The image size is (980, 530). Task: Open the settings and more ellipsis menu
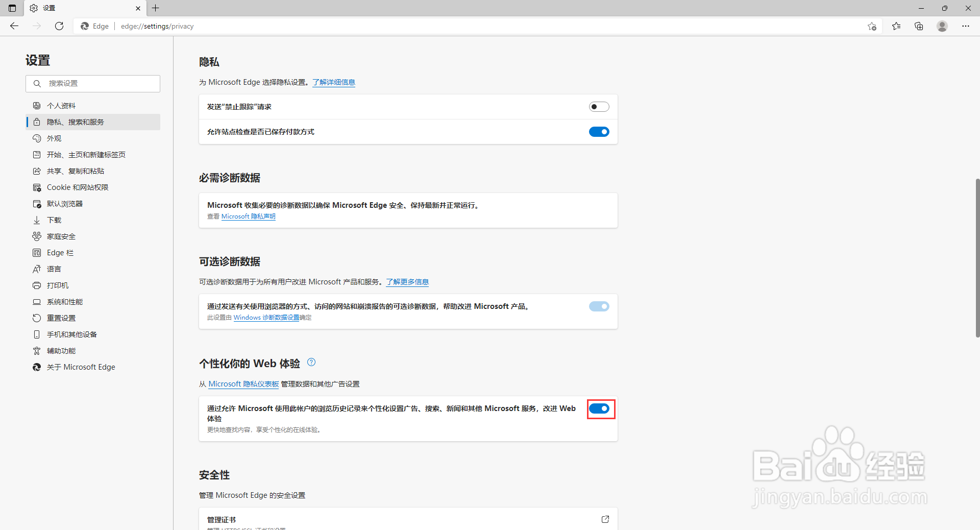point(966,26)
